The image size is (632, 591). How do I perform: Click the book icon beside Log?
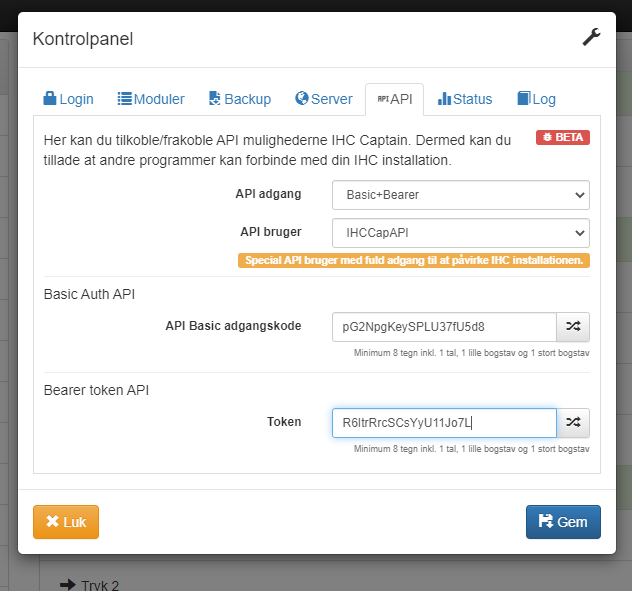524,98
